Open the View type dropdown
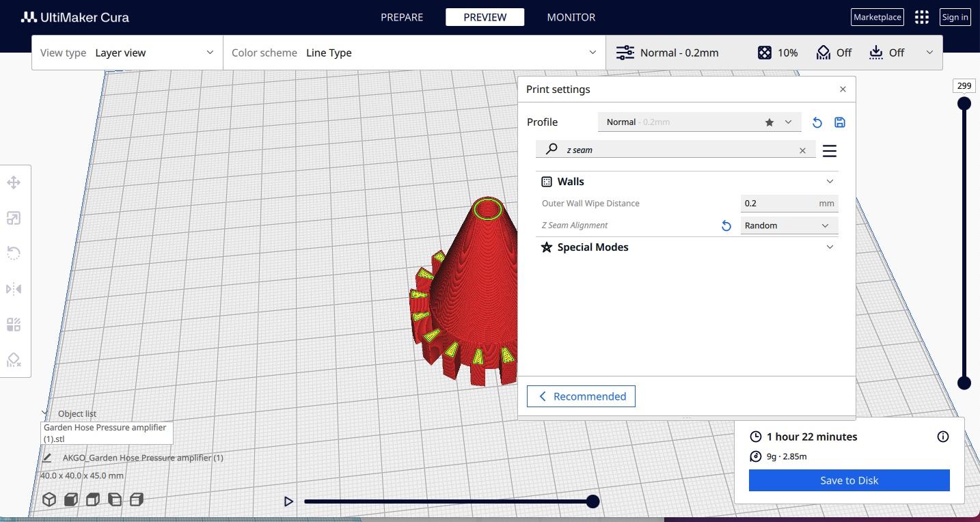 coord(127,53)
